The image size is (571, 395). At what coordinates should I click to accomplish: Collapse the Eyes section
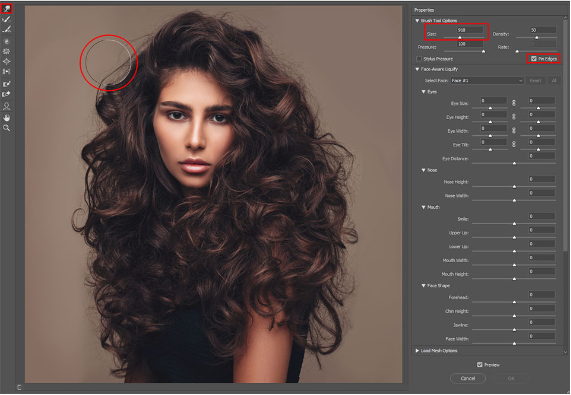coord(424,92)
